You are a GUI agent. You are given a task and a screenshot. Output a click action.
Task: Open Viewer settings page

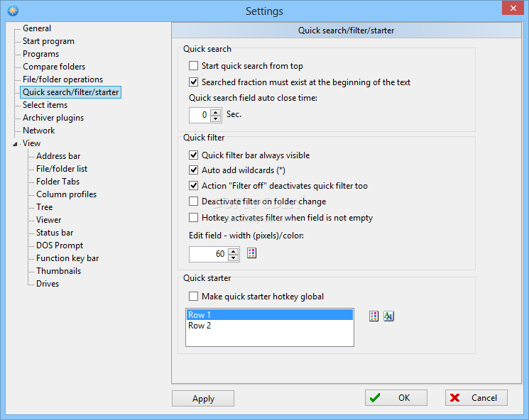49,220
